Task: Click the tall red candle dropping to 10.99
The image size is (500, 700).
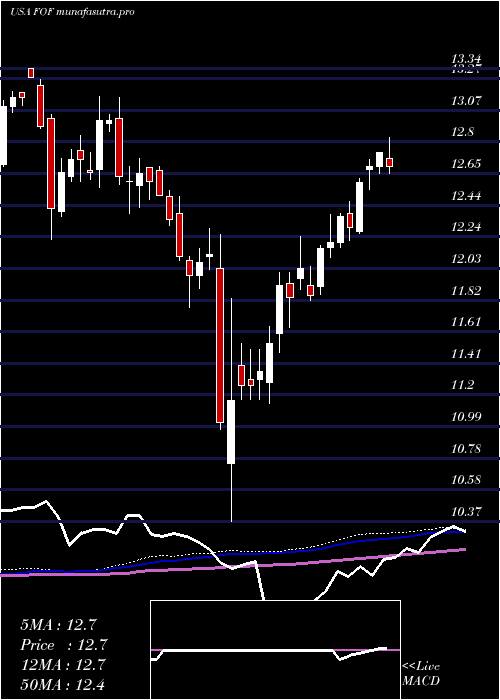Action: tap(220, 345)
